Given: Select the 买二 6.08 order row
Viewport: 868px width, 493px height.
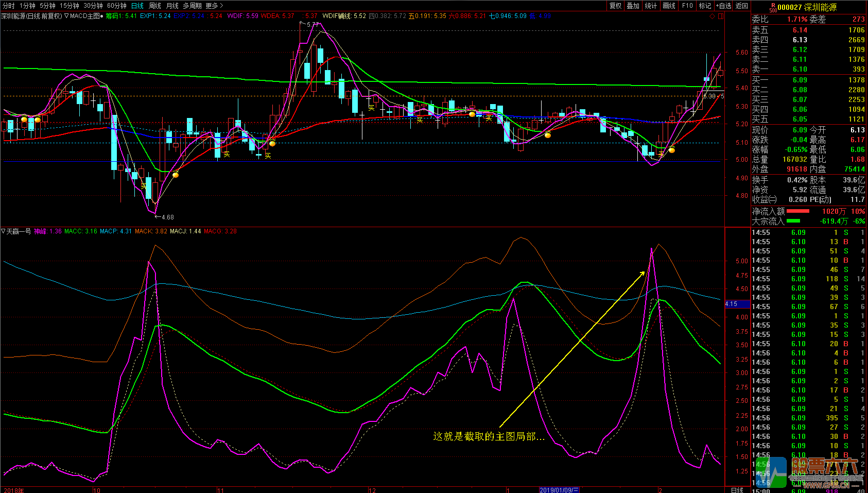Looking at the screenshot, I should coord(808,90).
